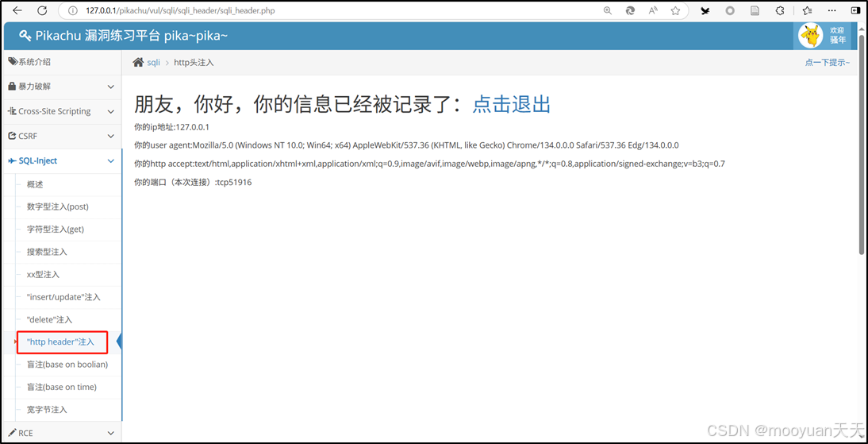Click the 你的user agent line

click(406, 145)
